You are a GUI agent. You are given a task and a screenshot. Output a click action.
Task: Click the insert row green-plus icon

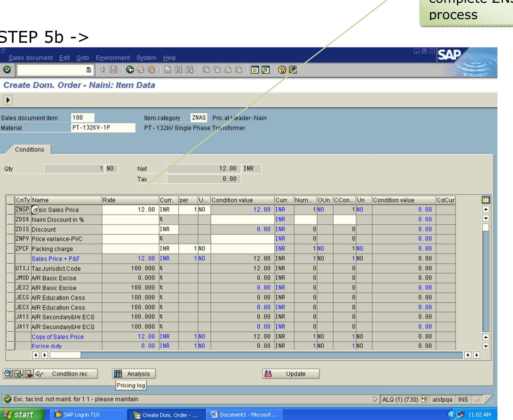(x=18, y=374)
